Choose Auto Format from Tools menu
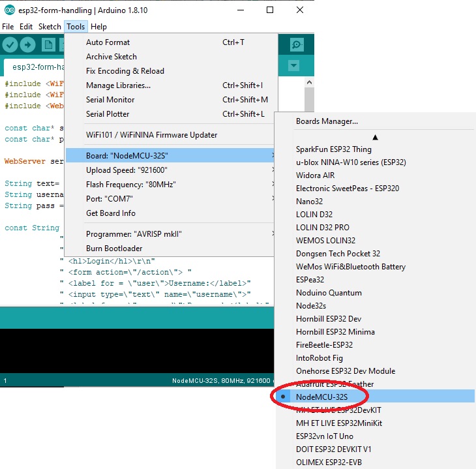This screenshot has width=476, height=469. tap(170, 42)
